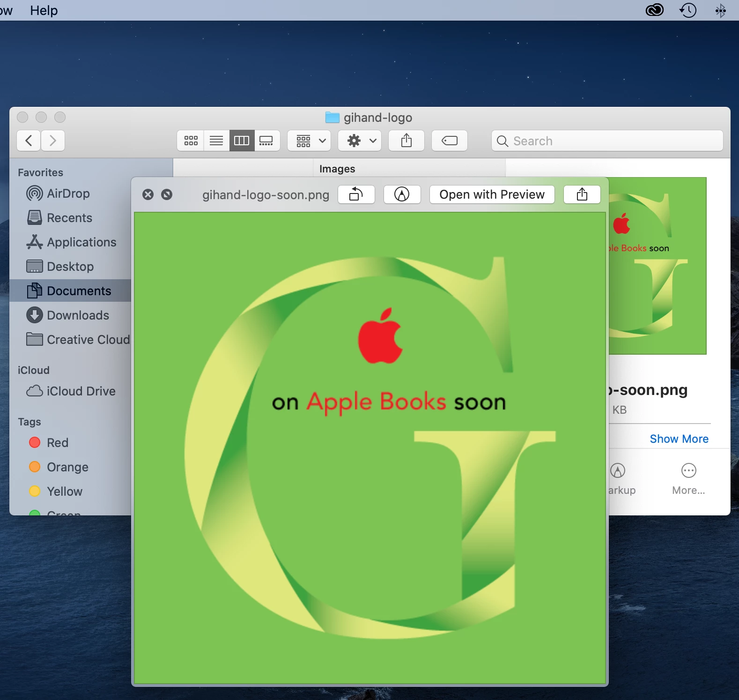739x700 pixels.
Task: Select AirDrop in the sidebar
Action: click(x=58, y=194)
